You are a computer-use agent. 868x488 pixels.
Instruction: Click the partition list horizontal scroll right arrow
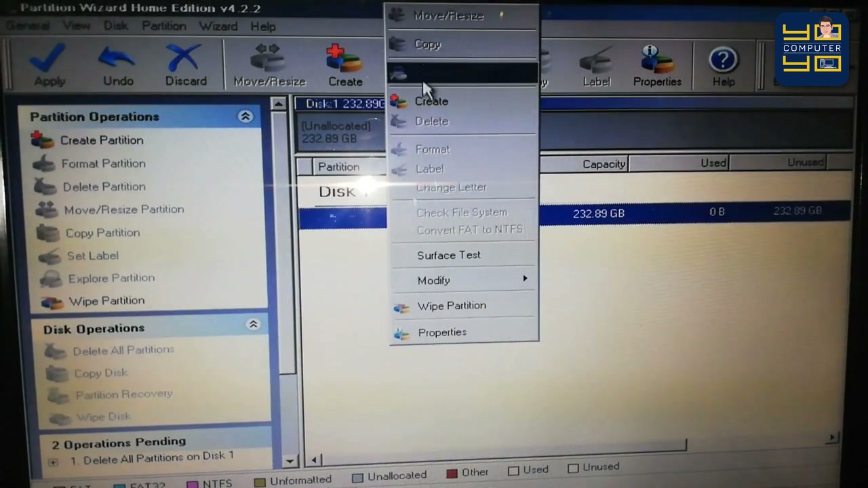coord(832,438)
